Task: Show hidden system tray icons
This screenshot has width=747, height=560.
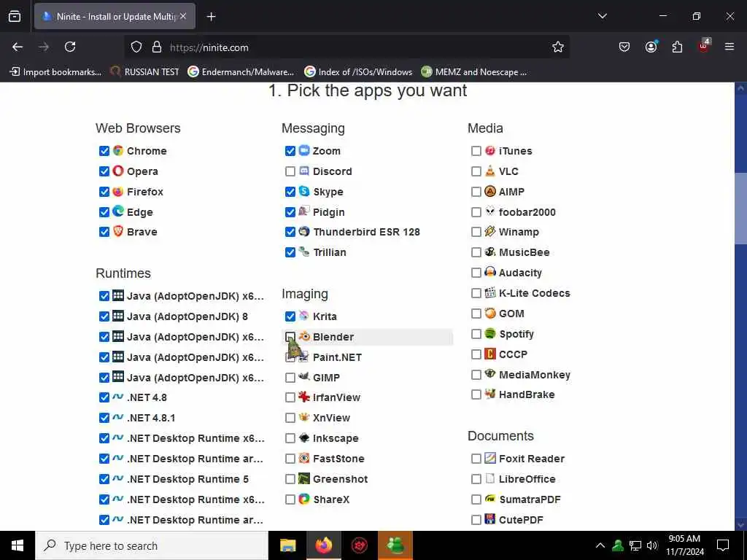Action: click(600, 545)
